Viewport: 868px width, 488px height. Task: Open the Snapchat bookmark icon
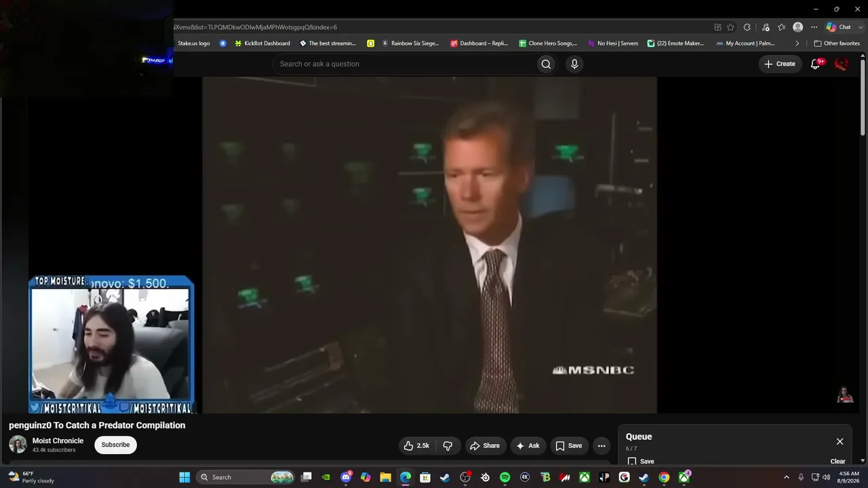[371, 43]
